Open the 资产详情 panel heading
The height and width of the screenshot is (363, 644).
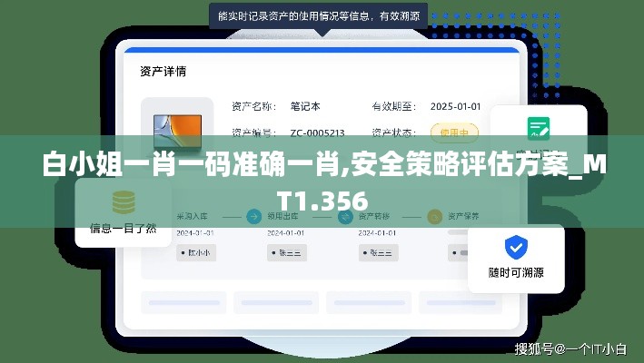163,71
